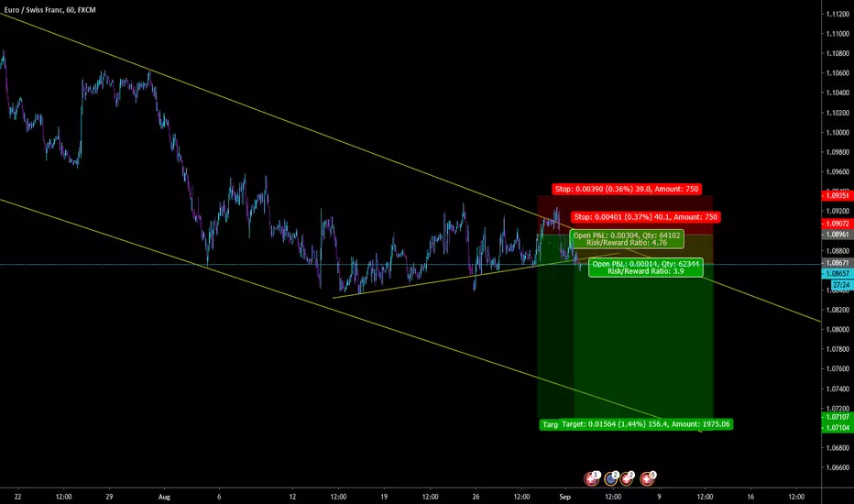This screenshot has height=504, width=854.
Task: Click the Euro / Swiss Franc chart title
Action: [49, 10]
